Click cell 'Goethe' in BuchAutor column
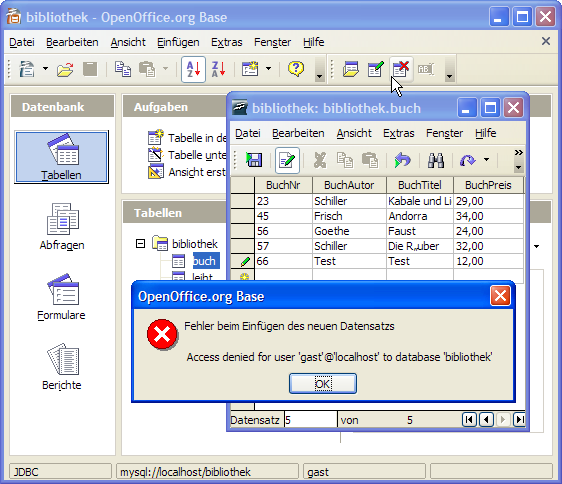562x484 pixels. tap(349, 231)
